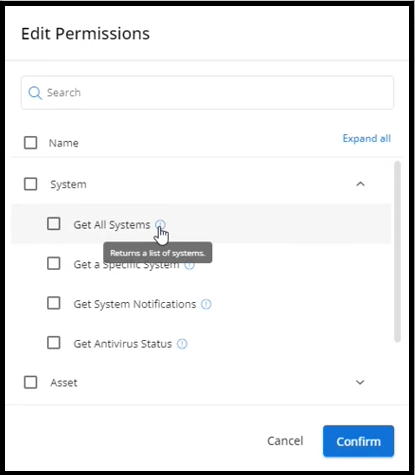Select the Asset category row label
This screenshot has width=415, height=475.
click(64, 383)
